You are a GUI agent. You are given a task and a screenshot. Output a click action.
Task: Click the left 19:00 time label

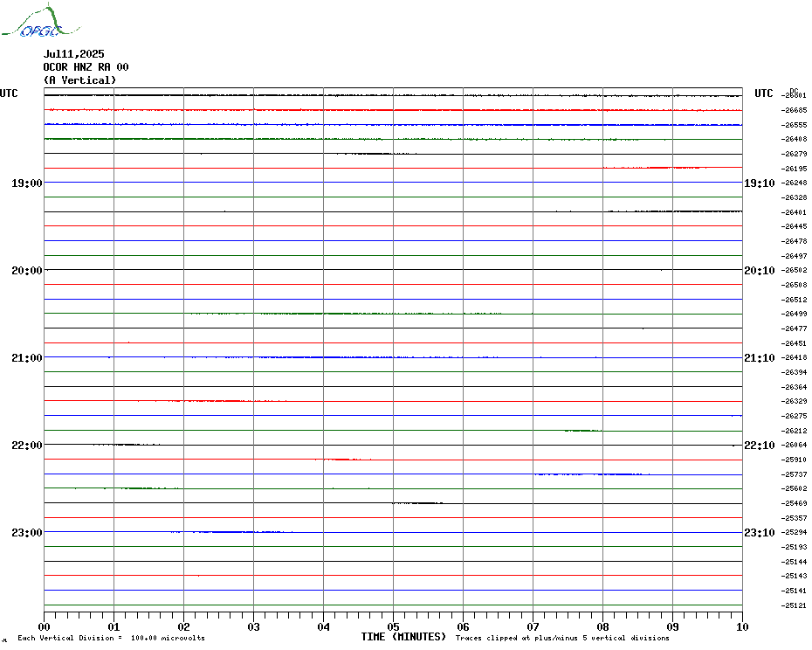point(27,183)
